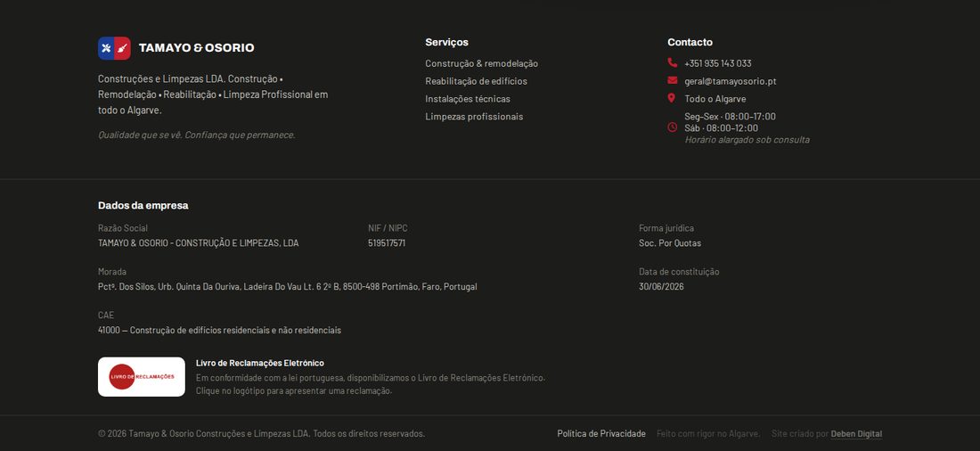Click the Morada label
This screenshot has width=980, height=451.
click(112, 272)
